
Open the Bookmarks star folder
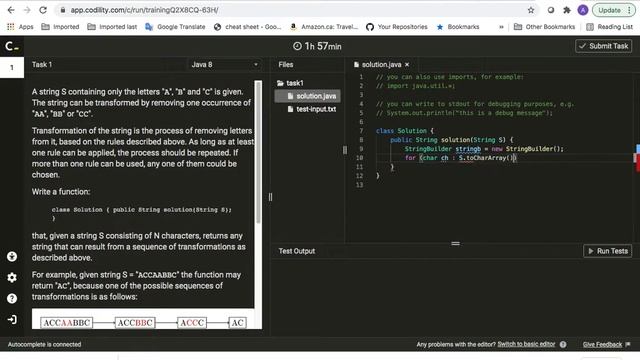[458, 27]
